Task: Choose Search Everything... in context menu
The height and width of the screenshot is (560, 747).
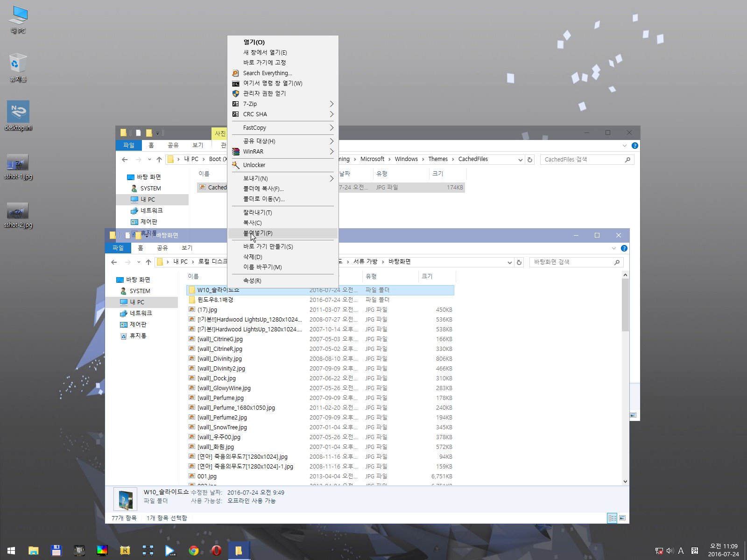Action: click(x=282, y=73)
